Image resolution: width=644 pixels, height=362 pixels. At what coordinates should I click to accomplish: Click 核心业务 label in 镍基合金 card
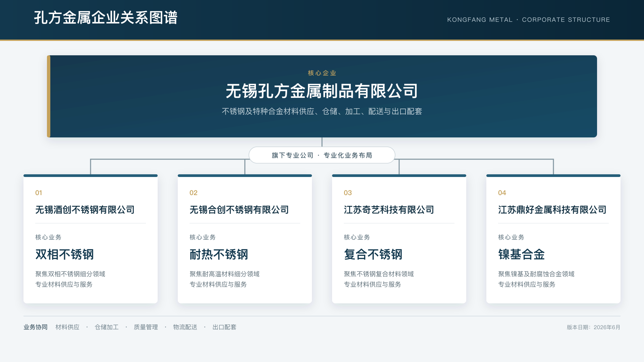pos(511,237)
